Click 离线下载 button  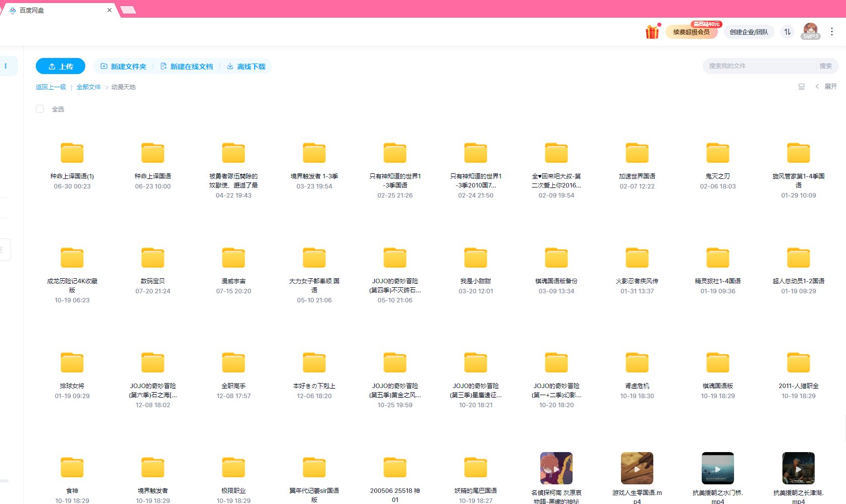coord(246,66)
